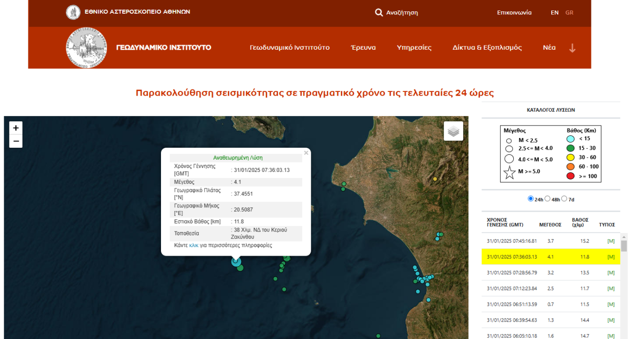This screenshot has height=339, width=644.
Task: Open the map layers switcher
Action: [453, 131]
